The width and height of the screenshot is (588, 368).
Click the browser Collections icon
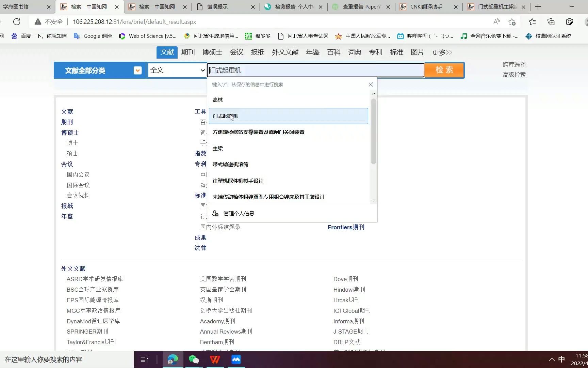click(551, 21)
